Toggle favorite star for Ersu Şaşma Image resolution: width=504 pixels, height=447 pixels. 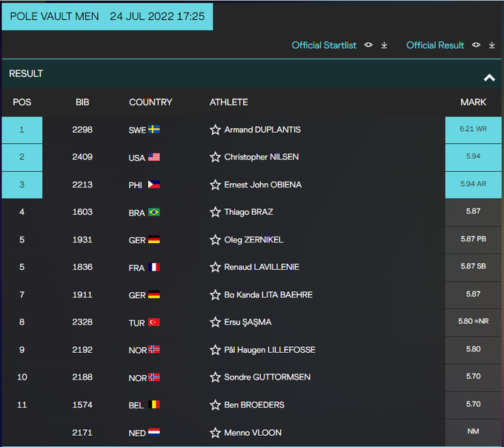[215, 322]
